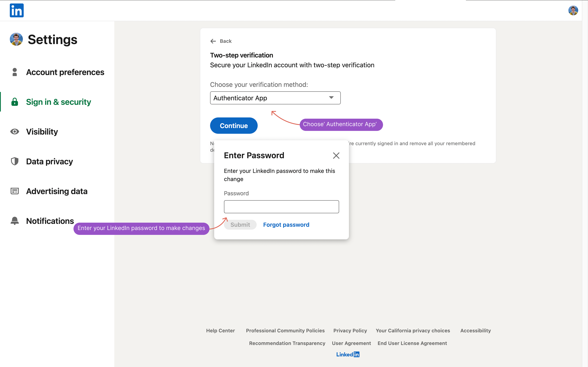Close the Enter Password dialog
The height and width of the screenshot is (367, 588).
[336, 155]
